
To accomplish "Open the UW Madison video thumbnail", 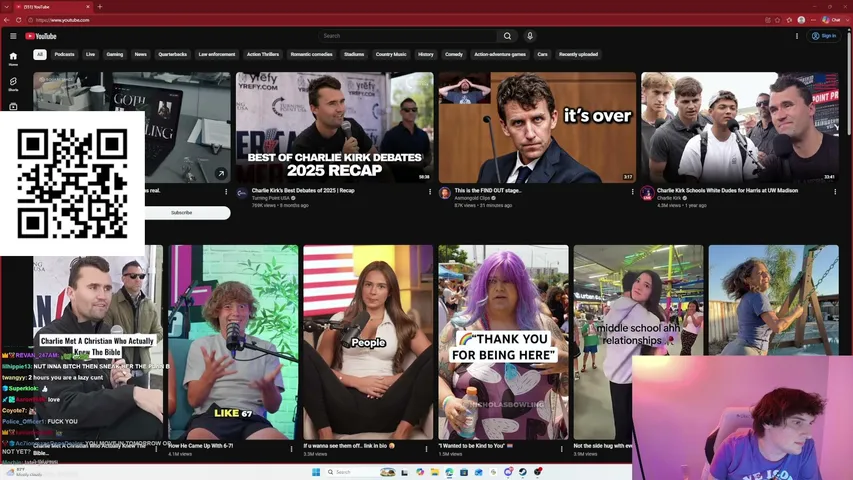I will 740,127.
